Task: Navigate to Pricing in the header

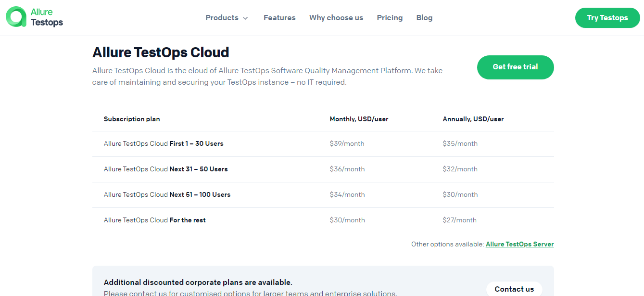Action: [x=390, y=18]
